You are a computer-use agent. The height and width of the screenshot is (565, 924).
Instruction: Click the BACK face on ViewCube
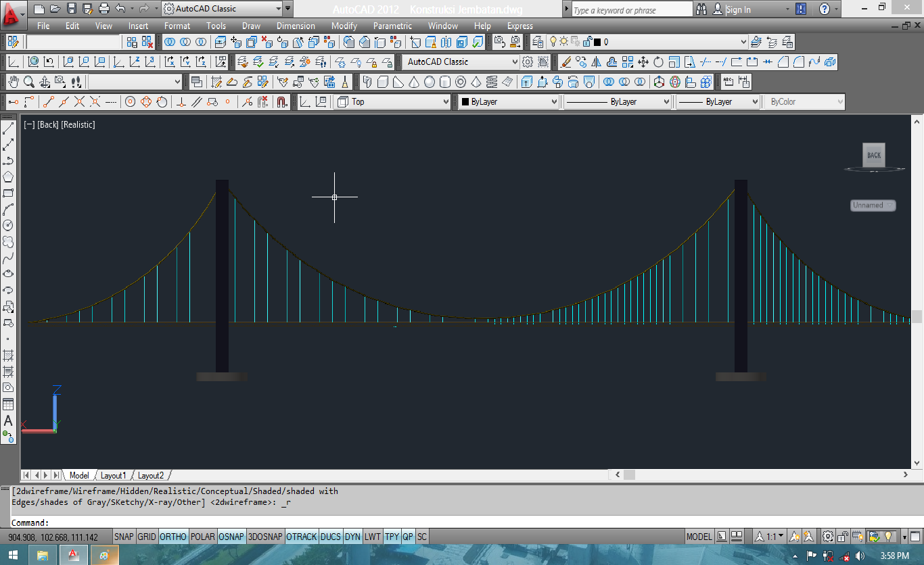[874, 155]
